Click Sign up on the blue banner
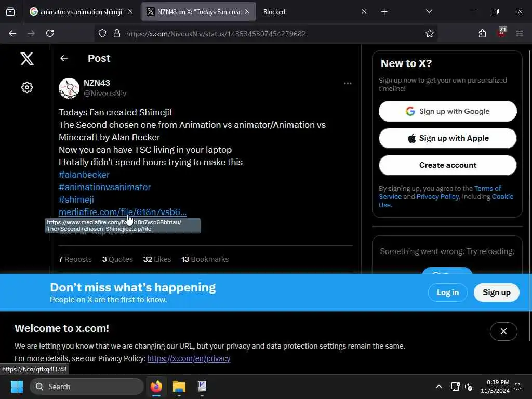This screenshot has height=399, width=532. click(496, 292)
